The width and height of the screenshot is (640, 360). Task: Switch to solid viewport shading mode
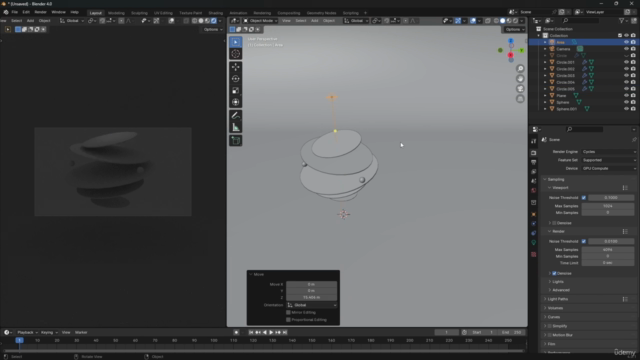pyautogui.click(x=502, y=21)
